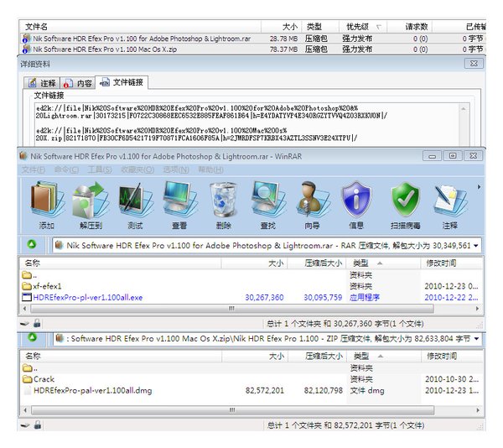503x448 pixels.
Task: Click the 查看 (View) toolbar icon
Action: [x=179, y=200]
